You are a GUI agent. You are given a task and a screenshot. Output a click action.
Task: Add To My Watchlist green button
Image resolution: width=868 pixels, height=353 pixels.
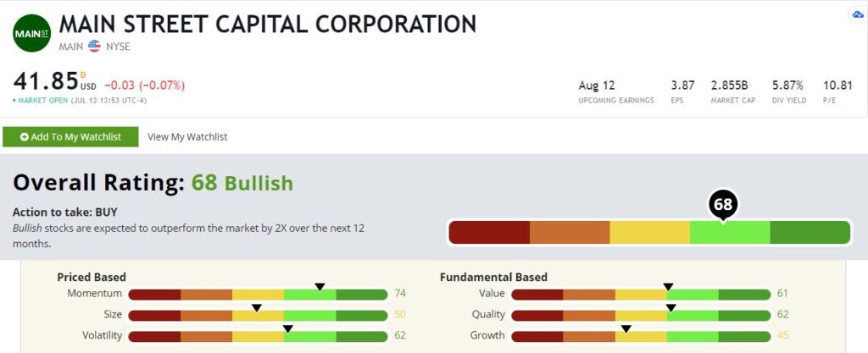click(x=70, y=137)
